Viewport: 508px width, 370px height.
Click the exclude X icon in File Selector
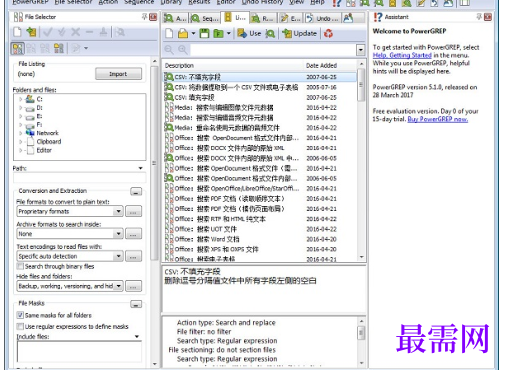tap(76, 32)
